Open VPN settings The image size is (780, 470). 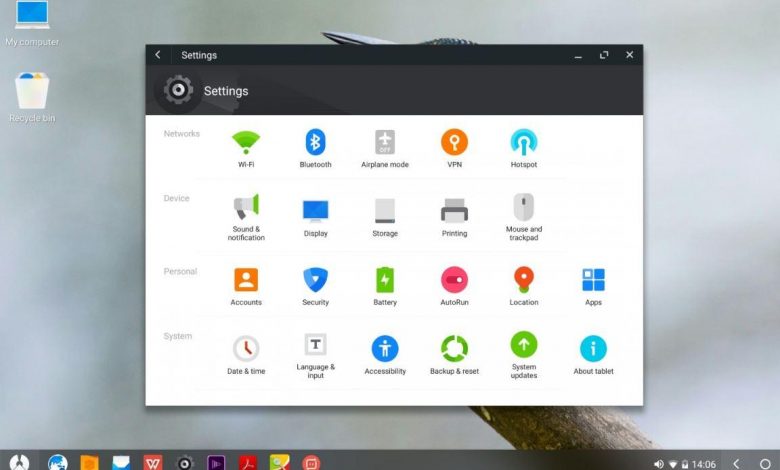[454, 148]
